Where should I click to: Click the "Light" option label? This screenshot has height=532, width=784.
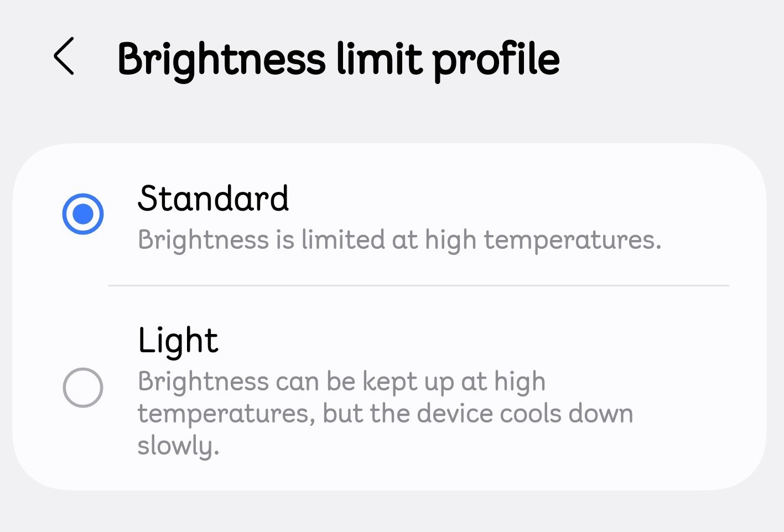pos(178,340)
